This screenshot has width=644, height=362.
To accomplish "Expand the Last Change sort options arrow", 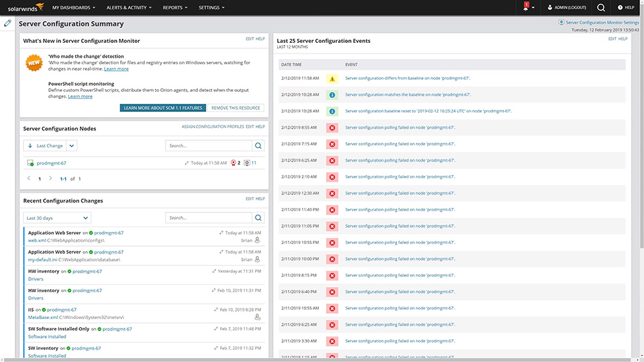I will tap(72, 145).
